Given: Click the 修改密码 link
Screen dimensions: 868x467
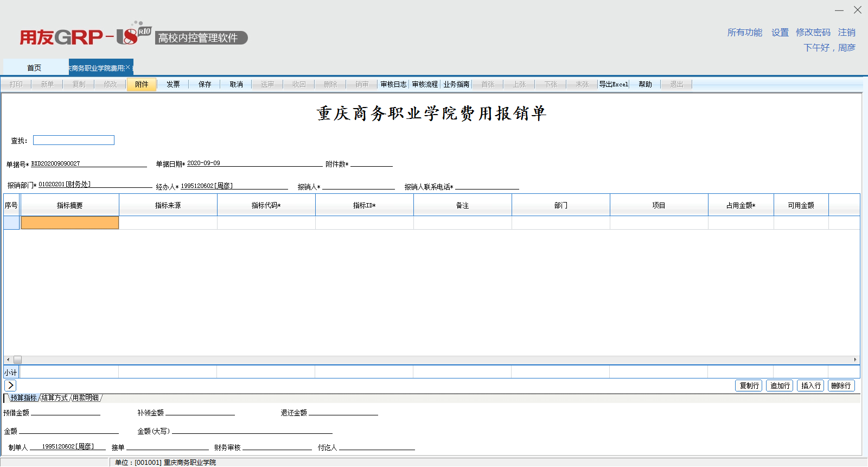Looking at the screenshot, I should [x=813, y=33].
